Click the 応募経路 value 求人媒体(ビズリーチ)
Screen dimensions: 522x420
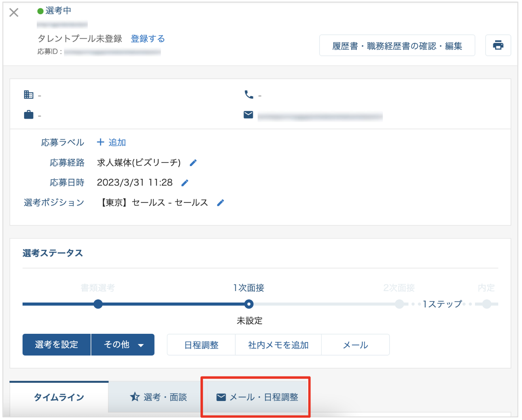pyautogui.click(x=139, y=163)
